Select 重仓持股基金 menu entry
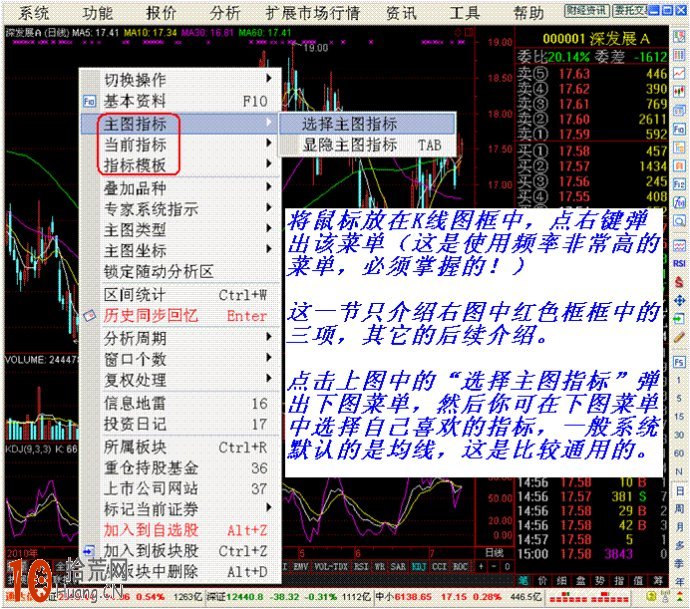Screen dimensions: 690x609 (180, 467)
